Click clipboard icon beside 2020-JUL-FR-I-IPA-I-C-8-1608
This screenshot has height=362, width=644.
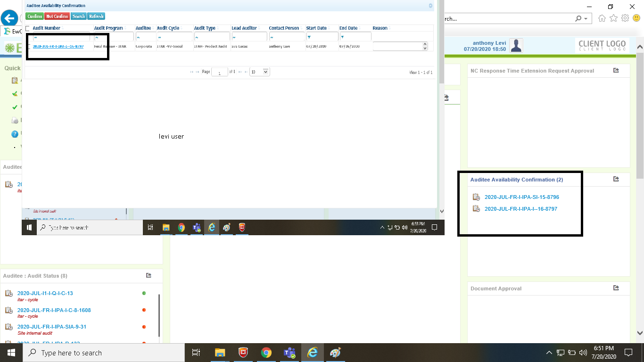point(9,310)
